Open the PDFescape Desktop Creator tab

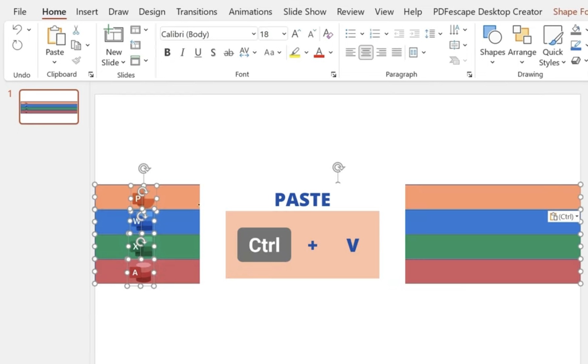pos(487,12)
